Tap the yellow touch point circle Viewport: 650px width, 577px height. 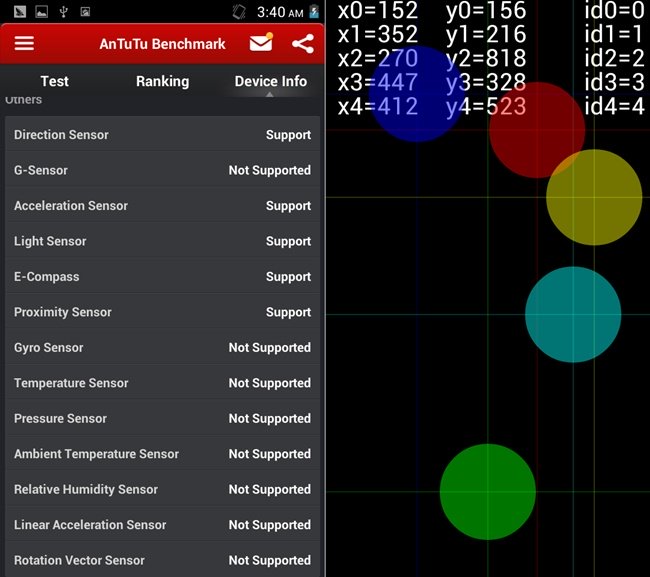point(594,197)
